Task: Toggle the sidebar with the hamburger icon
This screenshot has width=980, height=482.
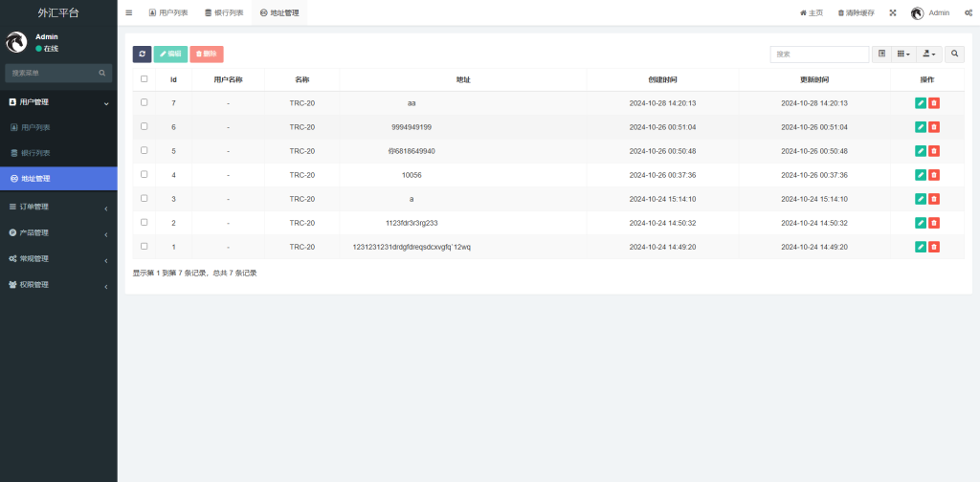Action: (x=129, y=13)
